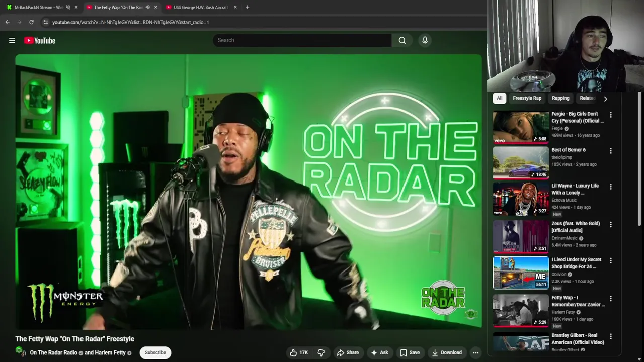
Task: Click the video player to pause
Action: pos(249,191)
